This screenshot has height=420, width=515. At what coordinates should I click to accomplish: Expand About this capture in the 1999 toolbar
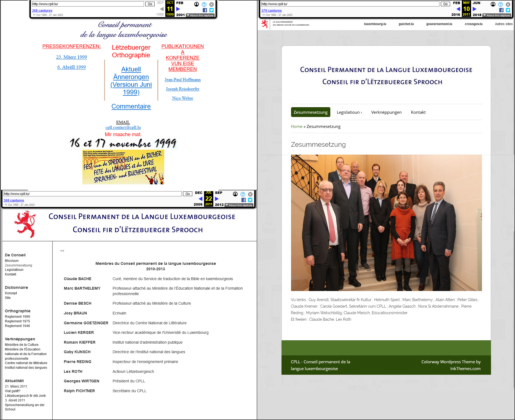(x=200, y=16)
